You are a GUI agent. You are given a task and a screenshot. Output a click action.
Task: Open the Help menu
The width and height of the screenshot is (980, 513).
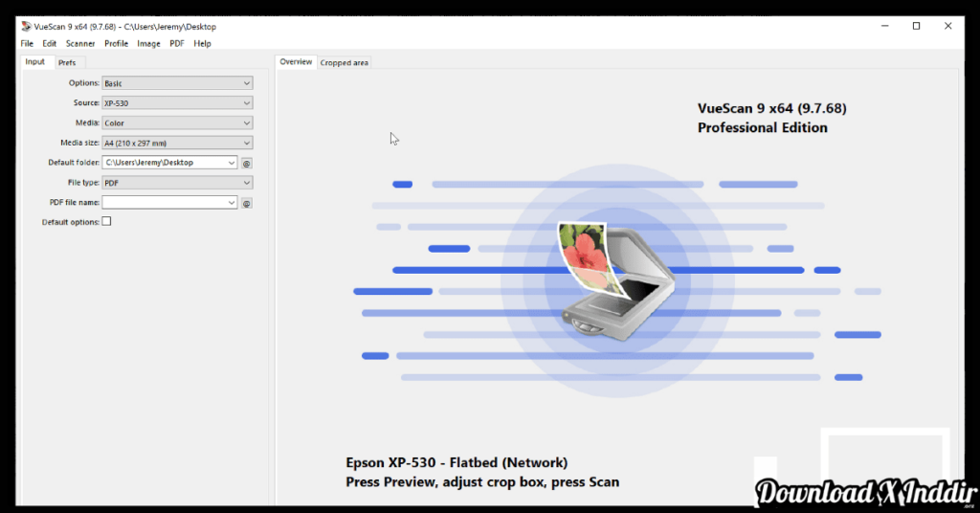click(202, 43)
